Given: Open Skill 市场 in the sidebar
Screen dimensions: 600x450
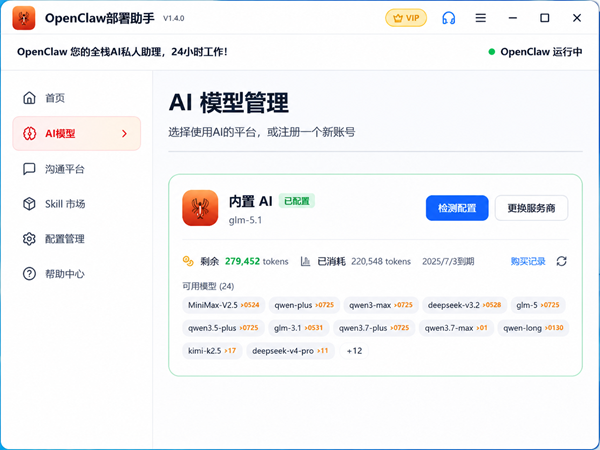Looking at the screenshot, I should 77,204.
